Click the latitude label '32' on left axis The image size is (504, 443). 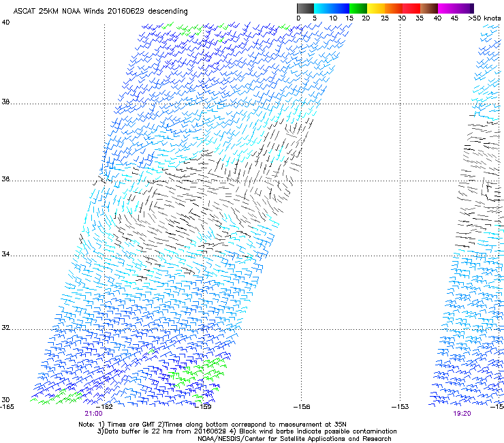pos(5,328)
